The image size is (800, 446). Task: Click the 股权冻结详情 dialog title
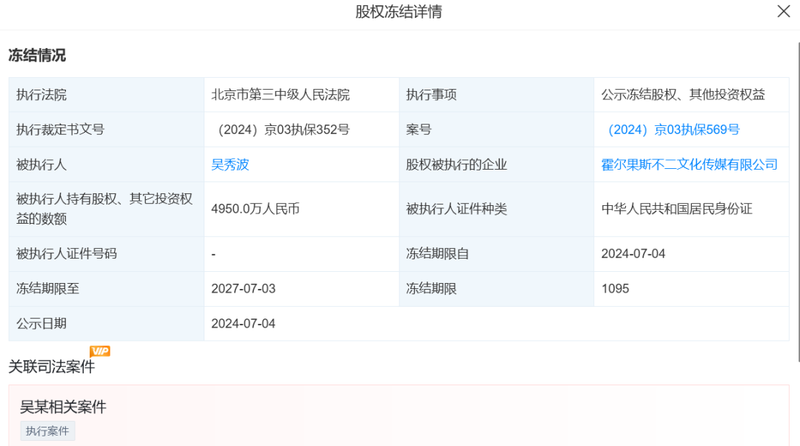click(x=399, y=11)
